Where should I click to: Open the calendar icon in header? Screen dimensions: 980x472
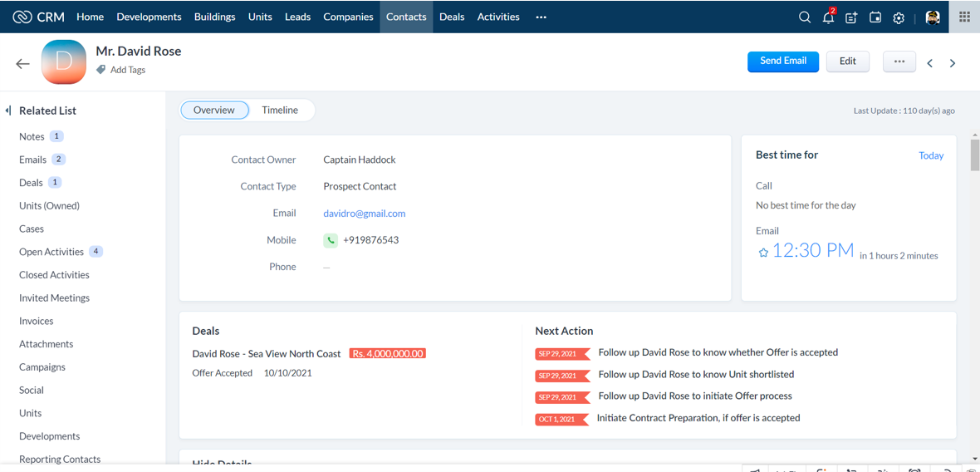pyautogui.click(x=875, y=17)
